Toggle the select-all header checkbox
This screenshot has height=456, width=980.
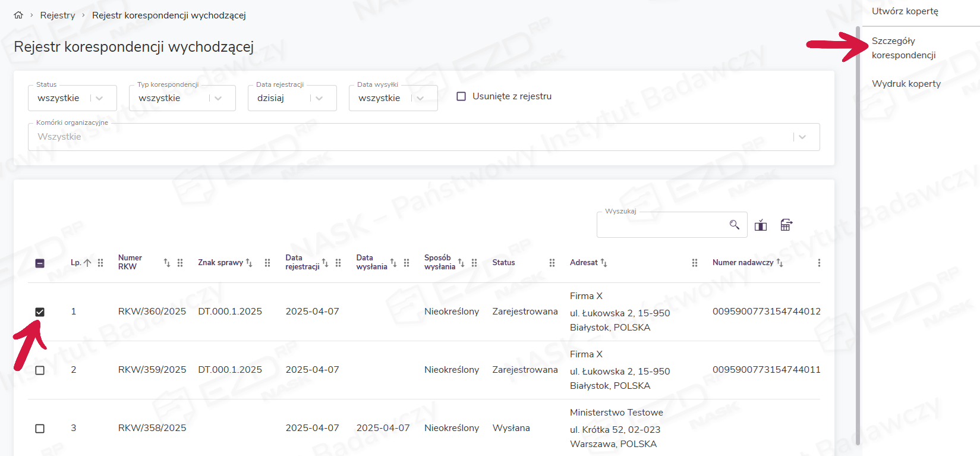coord(40,263)
